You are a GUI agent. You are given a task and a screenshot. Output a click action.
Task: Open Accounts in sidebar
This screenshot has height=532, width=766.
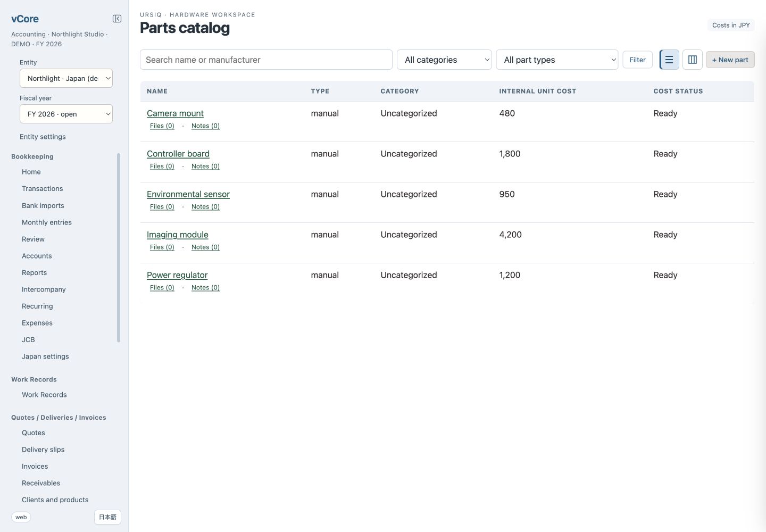pyautogui.click(x=37, y=256)
